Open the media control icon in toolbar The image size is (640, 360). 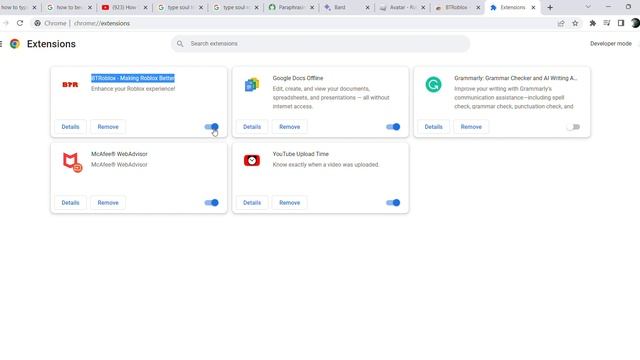[607, 23]
